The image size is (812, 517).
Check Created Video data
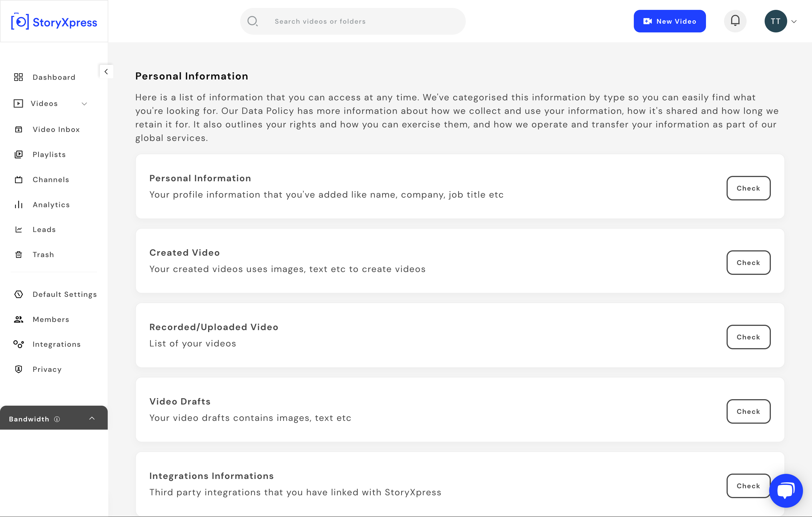tap(748, 262)
